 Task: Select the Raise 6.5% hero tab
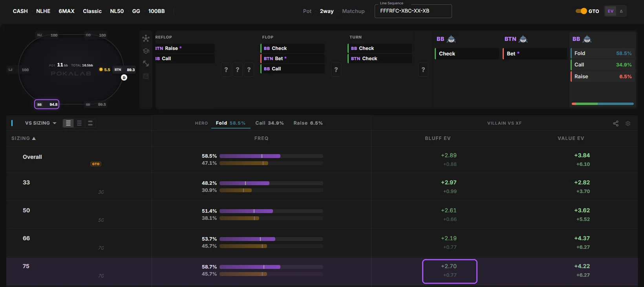click(x=308, y=123)
